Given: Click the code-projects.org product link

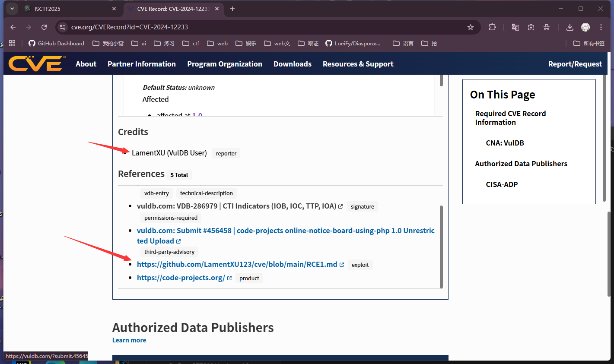Looking at the screenshot, I should click(181, 278).
